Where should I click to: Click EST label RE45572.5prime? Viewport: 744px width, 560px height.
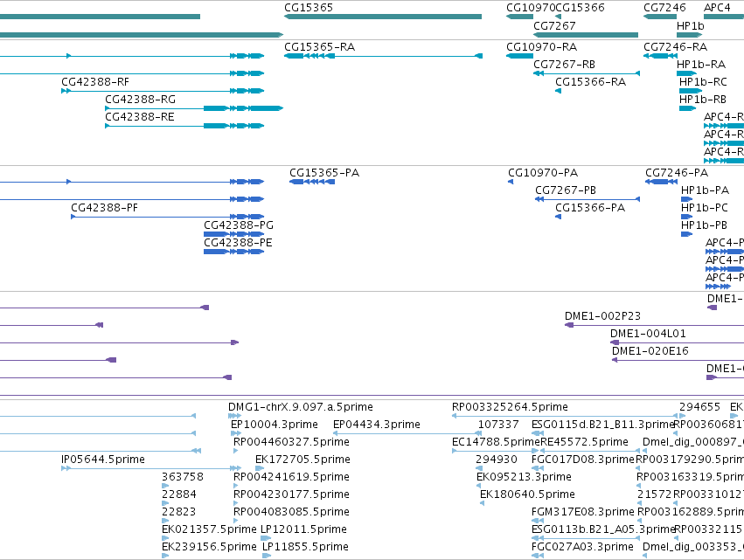[584, 442]
